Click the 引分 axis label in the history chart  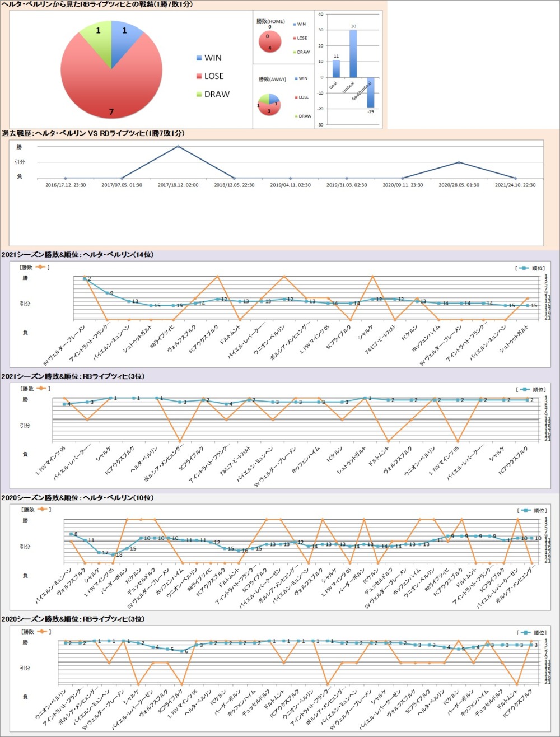[20, 162]
